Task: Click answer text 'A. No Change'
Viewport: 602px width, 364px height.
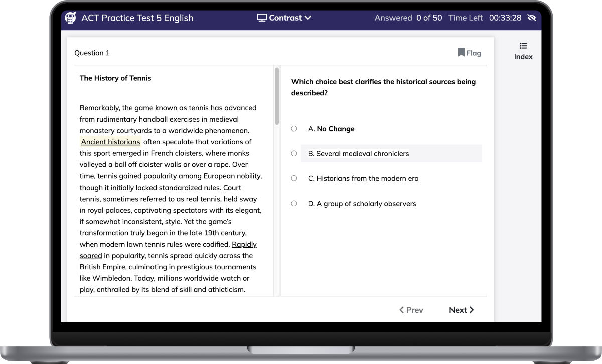Action: point(331,129)
